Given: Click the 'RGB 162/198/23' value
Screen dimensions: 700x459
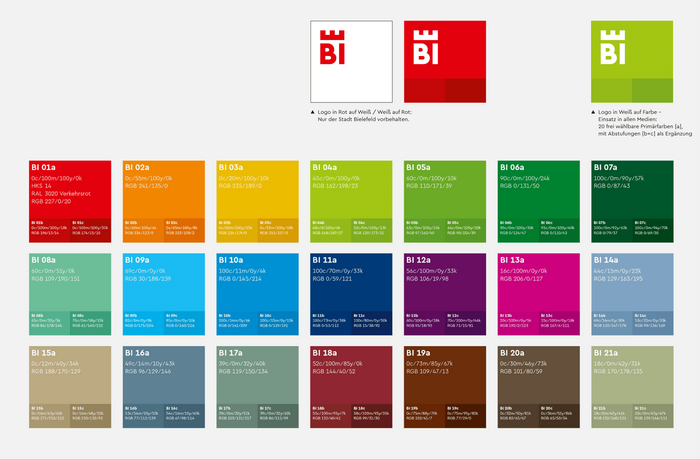Looking at the screenshot, I should (335, 186).
